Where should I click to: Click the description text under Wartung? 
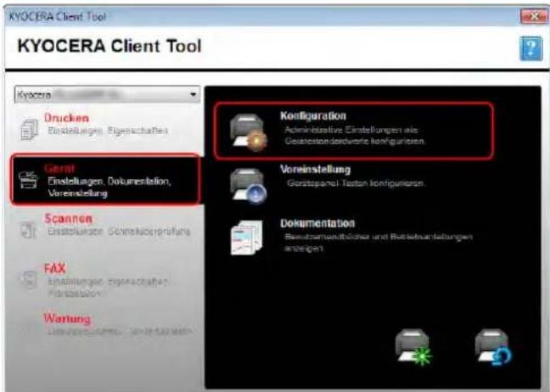[120, 332]
